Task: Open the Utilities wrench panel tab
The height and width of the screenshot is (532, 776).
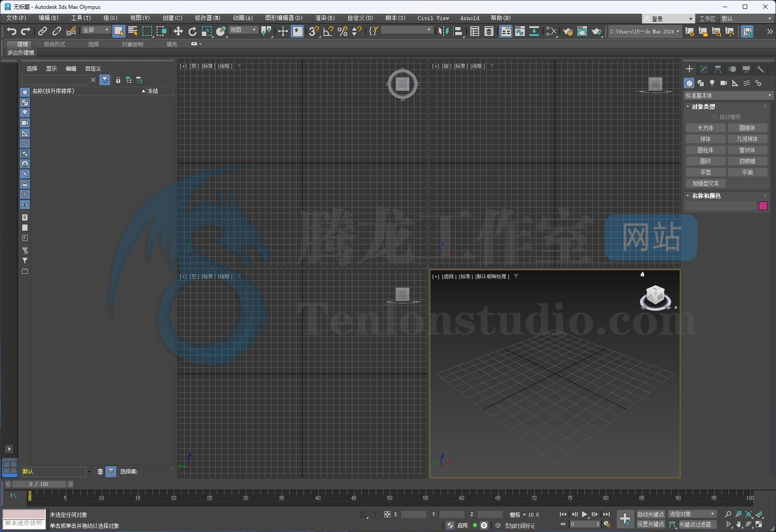Action: pyautogui.click(x=760, y=69)
